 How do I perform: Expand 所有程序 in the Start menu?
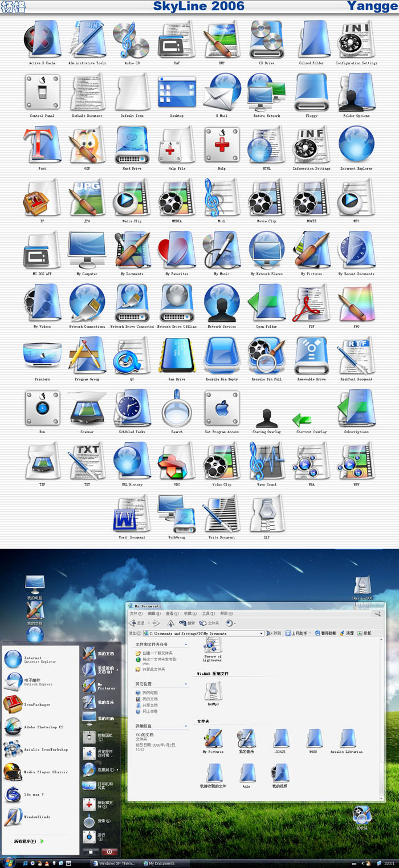pos(29,841)
